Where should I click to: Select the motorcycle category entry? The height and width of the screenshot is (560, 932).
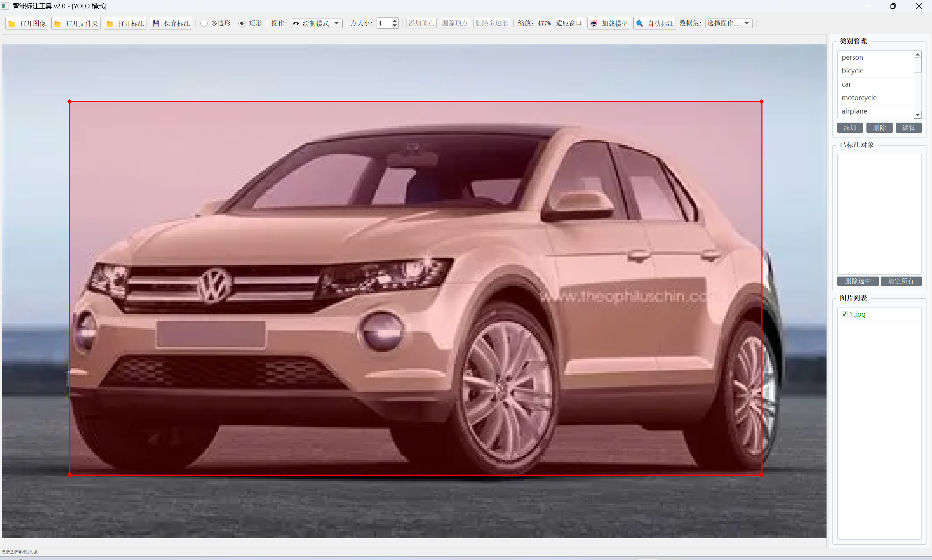[x=859, y=98]
